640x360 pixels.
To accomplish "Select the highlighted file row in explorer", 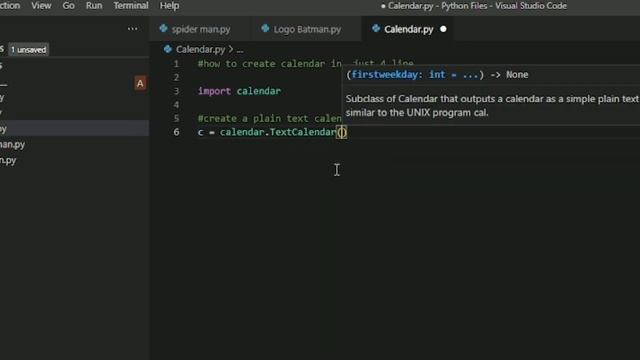I will (x=74, y=129).
